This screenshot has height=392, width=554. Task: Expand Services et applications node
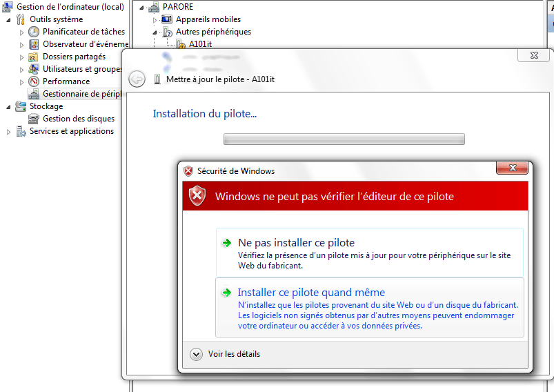(x=8, y=132)
